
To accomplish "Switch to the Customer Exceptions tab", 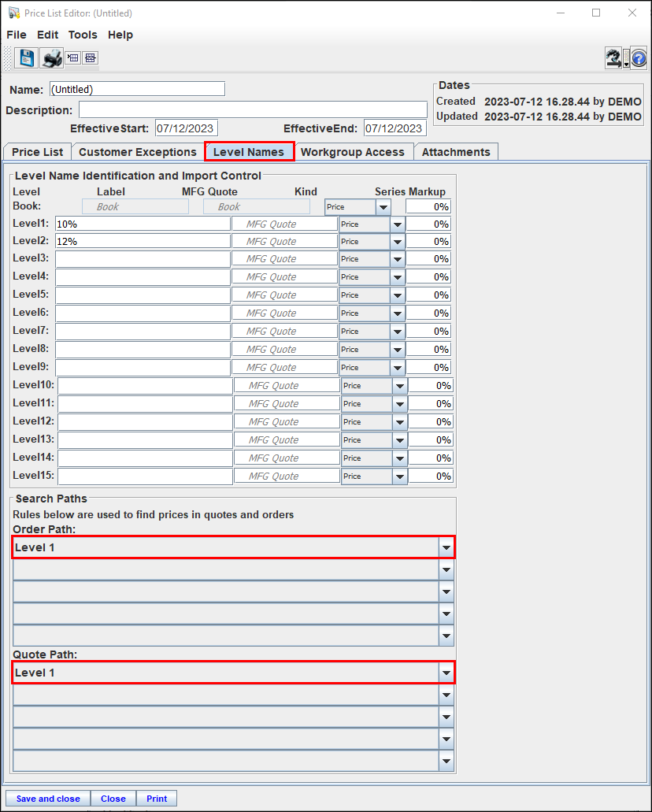I will (138, 152).
